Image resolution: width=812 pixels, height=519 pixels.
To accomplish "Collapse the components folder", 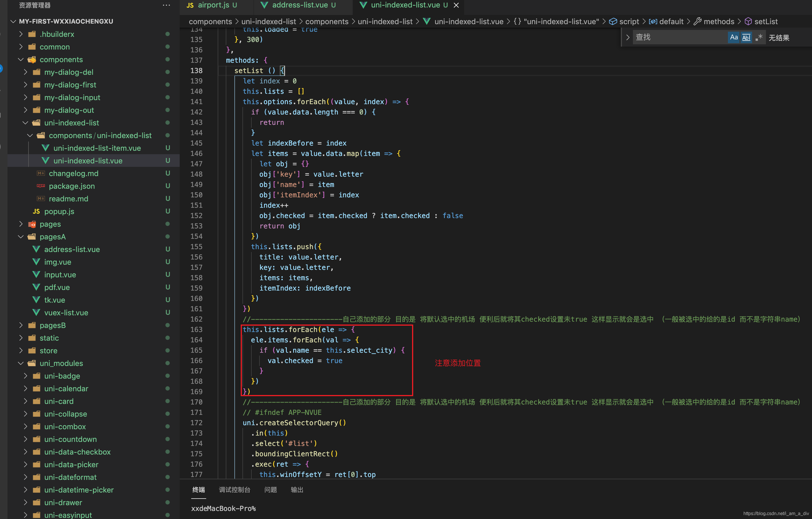I will [21, 60].
